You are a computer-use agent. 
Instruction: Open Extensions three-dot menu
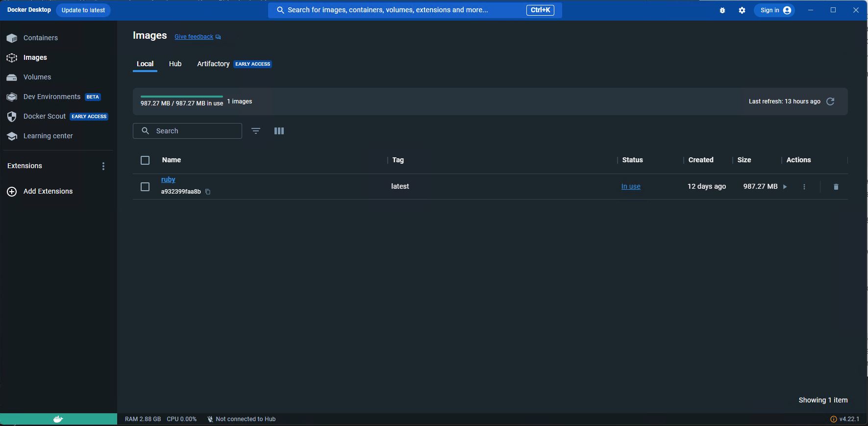coord(103,166)
